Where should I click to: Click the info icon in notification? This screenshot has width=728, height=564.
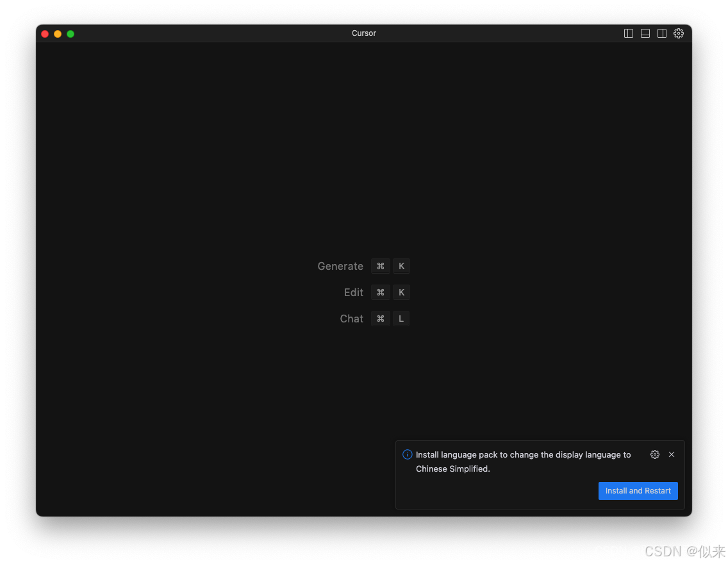(x=407, y=454)
